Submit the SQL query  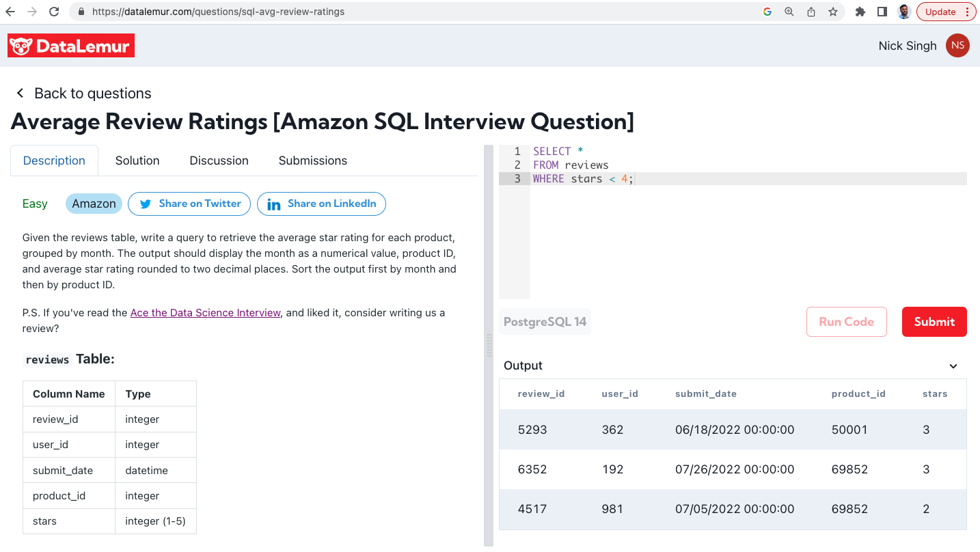(934, 322)
